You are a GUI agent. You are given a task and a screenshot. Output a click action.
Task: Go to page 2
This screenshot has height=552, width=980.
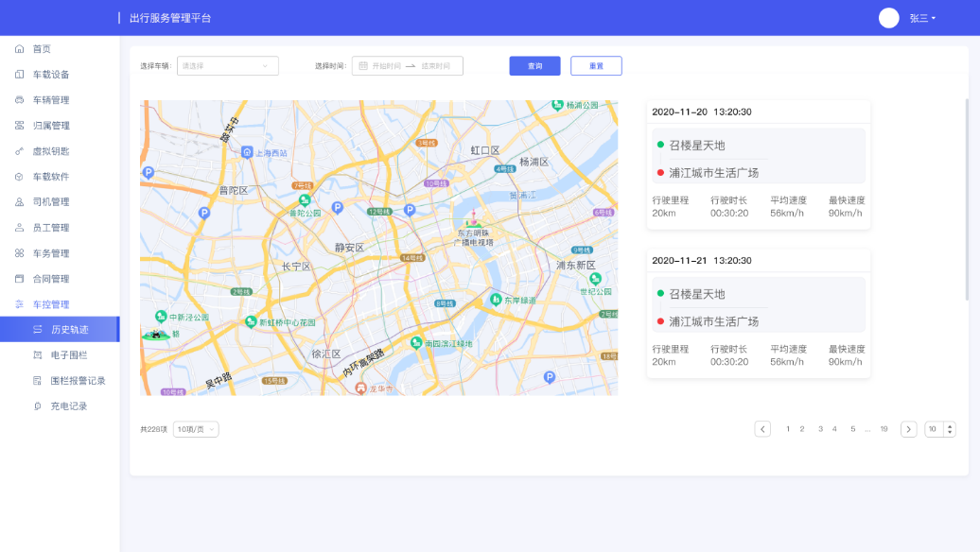tap(802, 429)
